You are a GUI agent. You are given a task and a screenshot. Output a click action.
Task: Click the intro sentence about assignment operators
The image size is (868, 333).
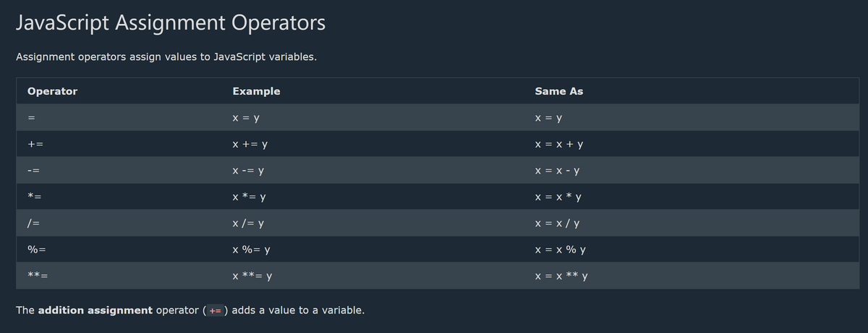point(166,56)
